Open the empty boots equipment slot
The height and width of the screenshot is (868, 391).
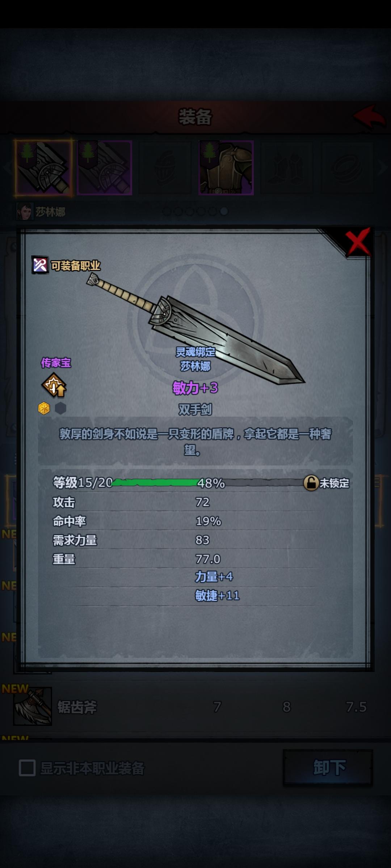287,168
